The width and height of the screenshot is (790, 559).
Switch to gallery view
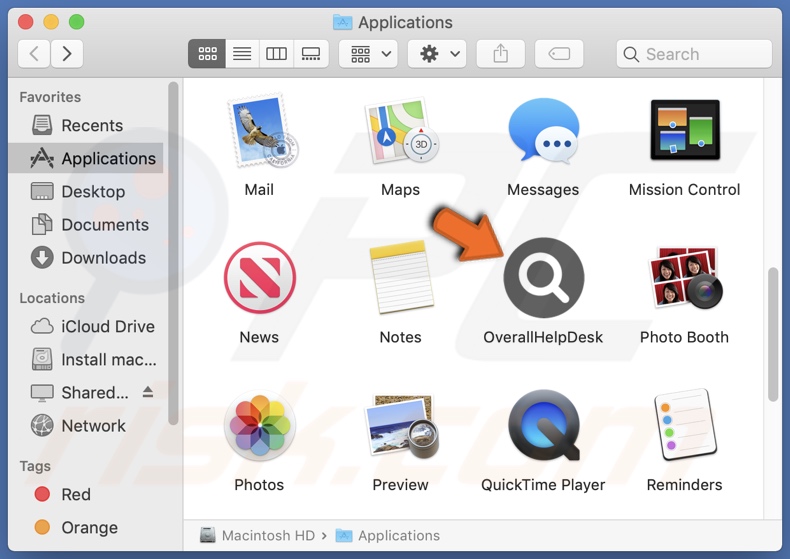[x=311, y=53]
